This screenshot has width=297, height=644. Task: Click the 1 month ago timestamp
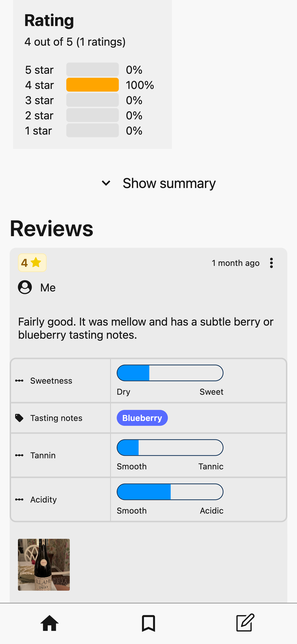pos(236,263)
